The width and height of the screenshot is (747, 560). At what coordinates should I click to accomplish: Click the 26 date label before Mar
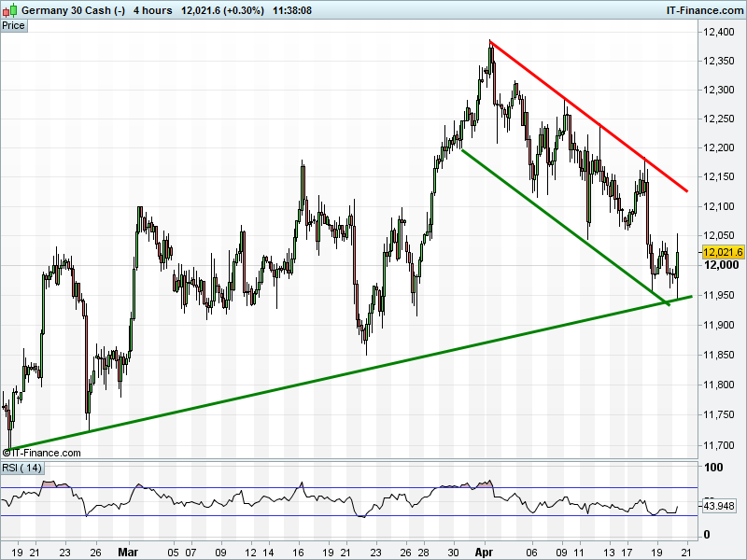(x=96, y=553)
